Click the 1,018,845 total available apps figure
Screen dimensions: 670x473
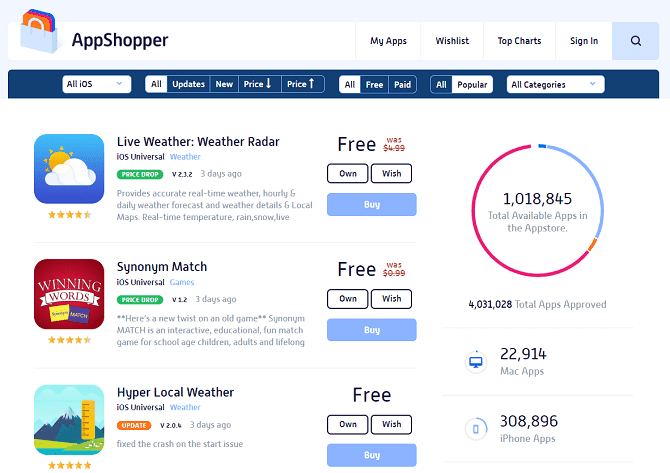click(x=537, y=199)
